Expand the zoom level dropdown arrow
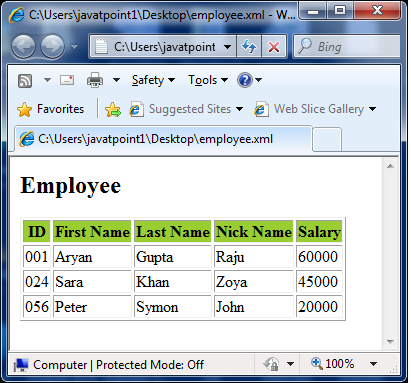 click(373, 364)
